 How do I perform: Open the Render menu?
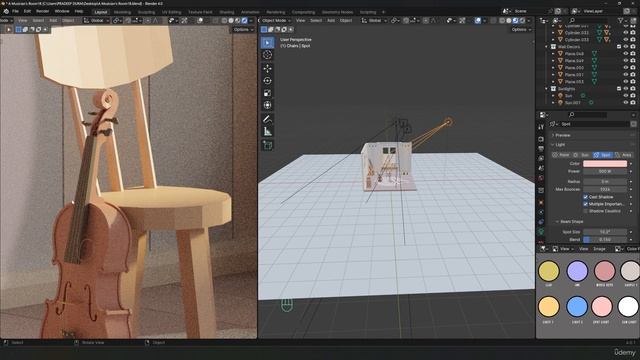(42, 11)
